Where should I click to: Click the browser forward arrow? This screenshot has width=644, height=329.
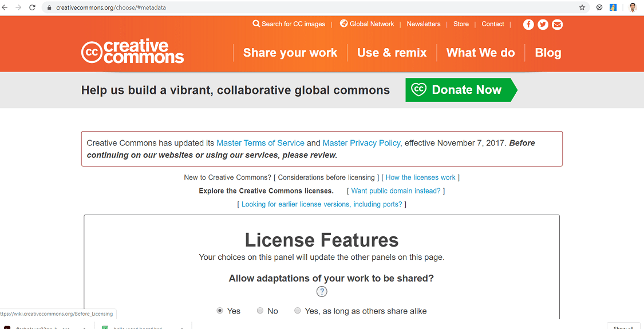(x=18, y=7)
